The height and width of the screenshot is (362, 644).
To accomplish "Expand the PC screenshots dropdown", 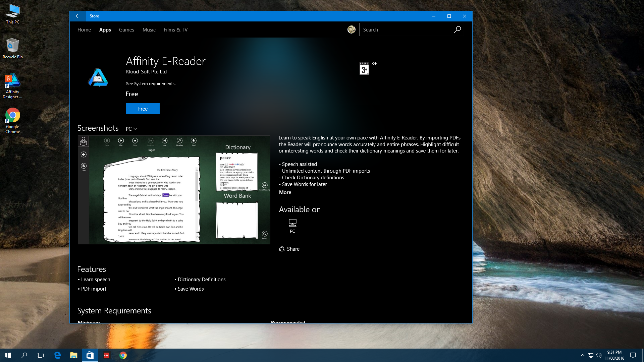I will 131,129.
